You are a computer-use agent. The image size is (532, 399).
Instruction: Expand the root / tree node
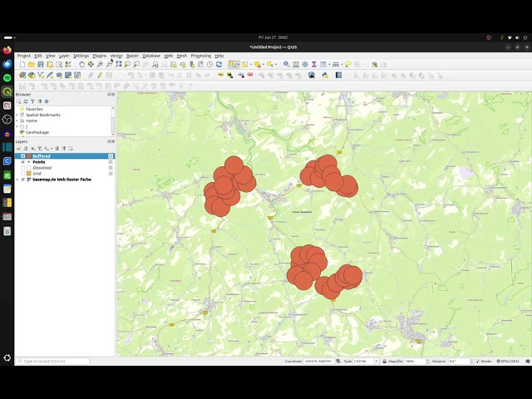click(17, 126)
